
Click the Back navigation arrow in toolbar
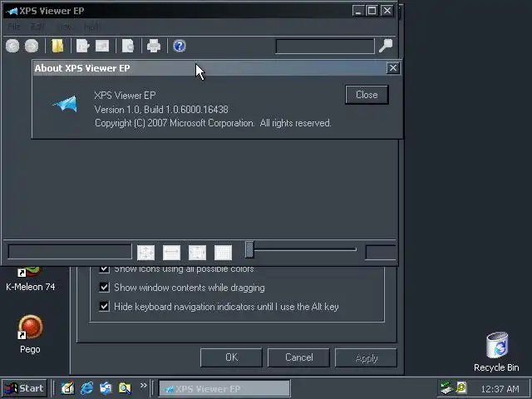point(12,46)
